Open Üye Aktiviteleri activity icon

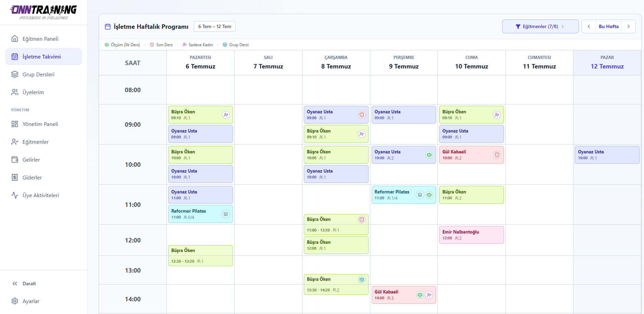coord(15,195)
